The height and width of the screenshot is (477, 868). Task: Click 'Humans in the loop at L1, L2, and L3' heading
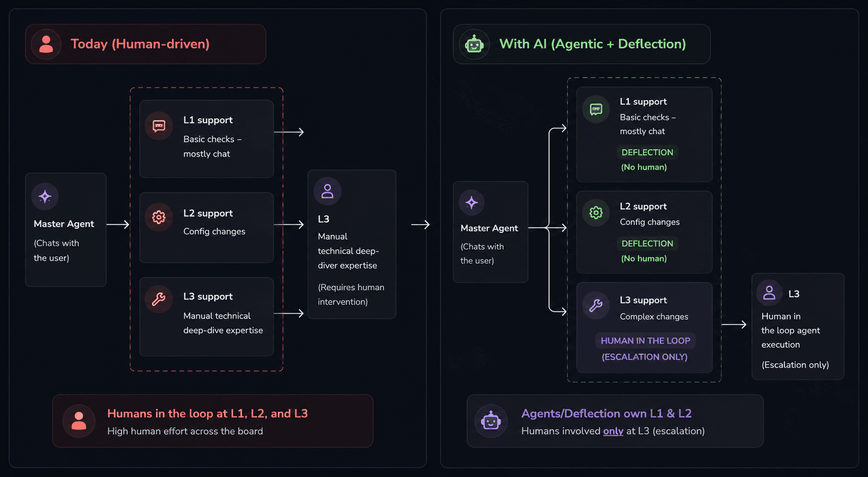tap(207, 413)
